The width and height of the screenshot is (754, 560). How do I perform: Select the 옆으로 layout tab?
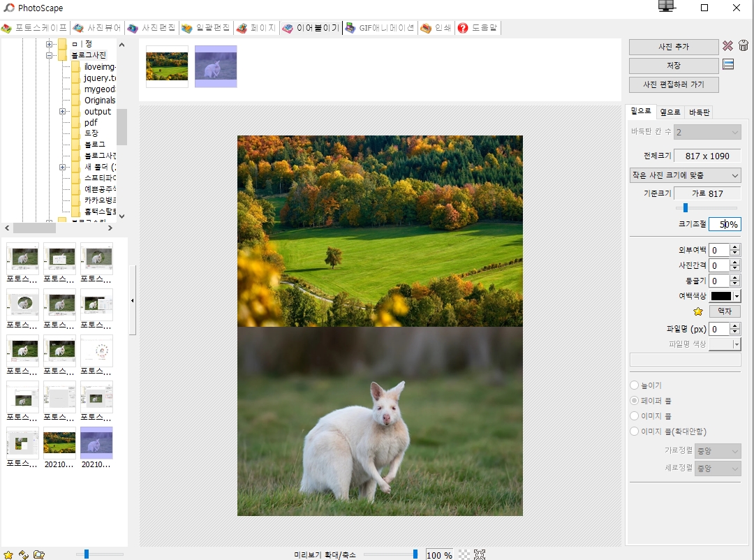670,112
